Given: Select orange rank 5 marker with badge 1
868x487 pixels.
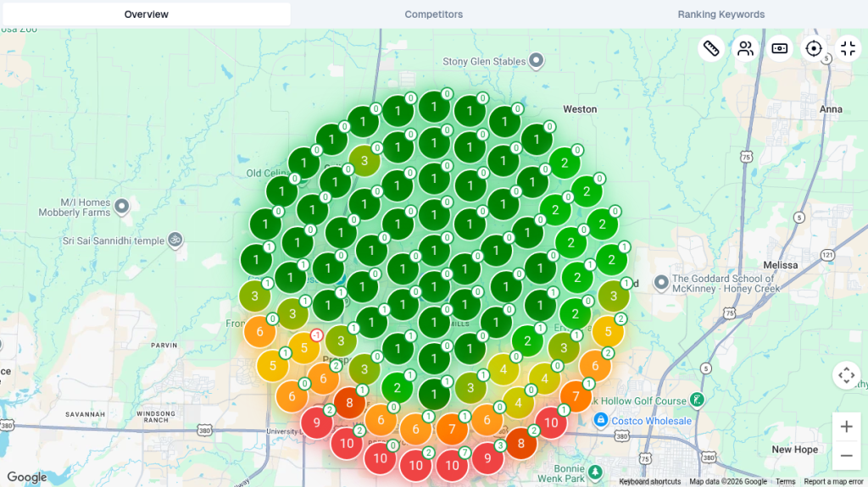Looking at the screenshot, I should [x=272, y=366].
